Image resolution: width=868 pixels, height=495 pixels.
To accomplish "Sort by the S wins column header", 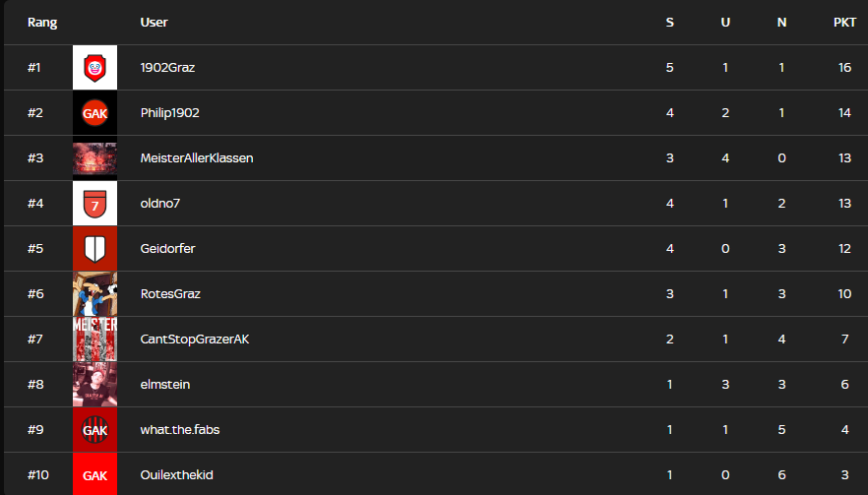I will point(670,23).
